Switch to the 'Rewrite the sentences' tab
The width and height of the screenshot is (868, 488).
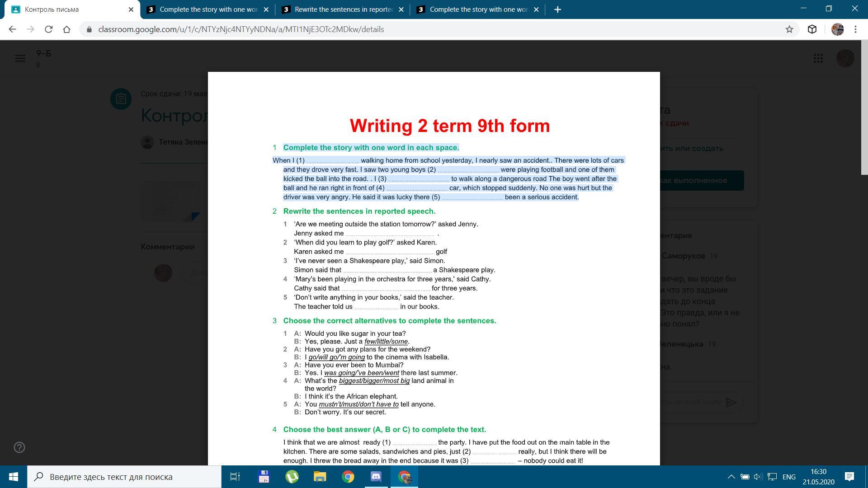343,9
